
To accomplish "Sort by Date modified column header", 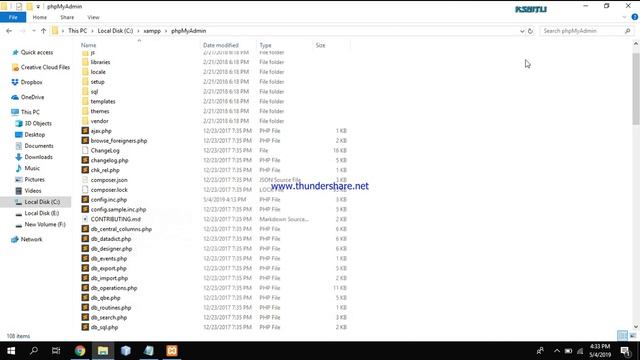I will point(221,45).
